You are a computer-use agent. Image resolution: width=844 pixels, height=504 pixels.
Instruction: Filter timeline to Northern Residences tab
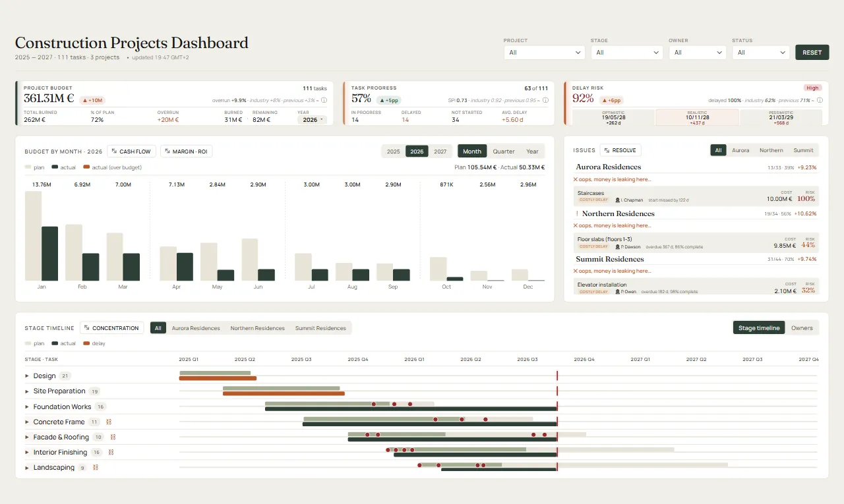pos(258,328)
